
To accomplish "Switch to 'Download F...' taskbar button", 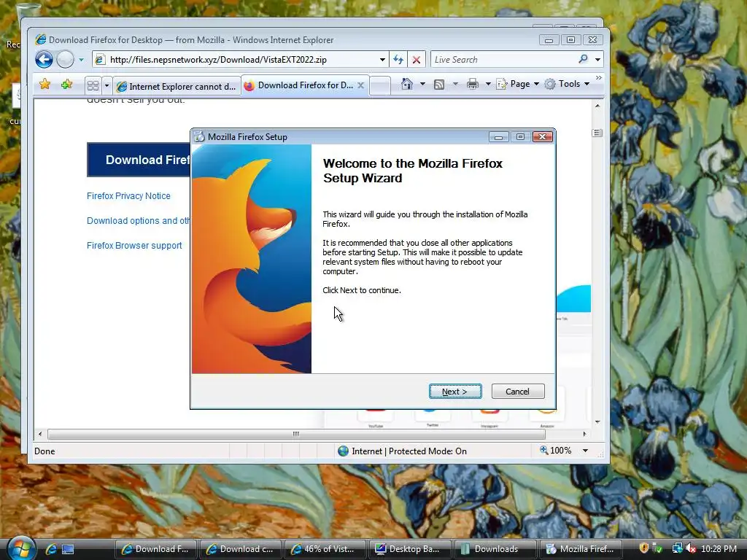I will pyautogui.click(x=156, y=549).
